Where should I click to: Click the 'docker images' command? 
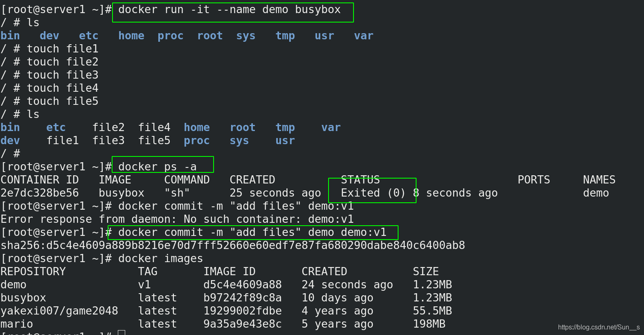click(161, 258)
